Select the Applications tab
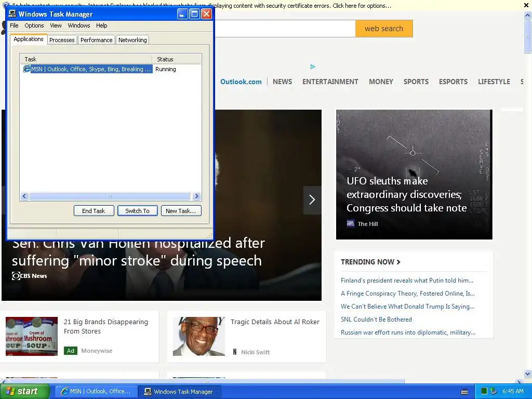The image size is (532, 399). point(29,39)
